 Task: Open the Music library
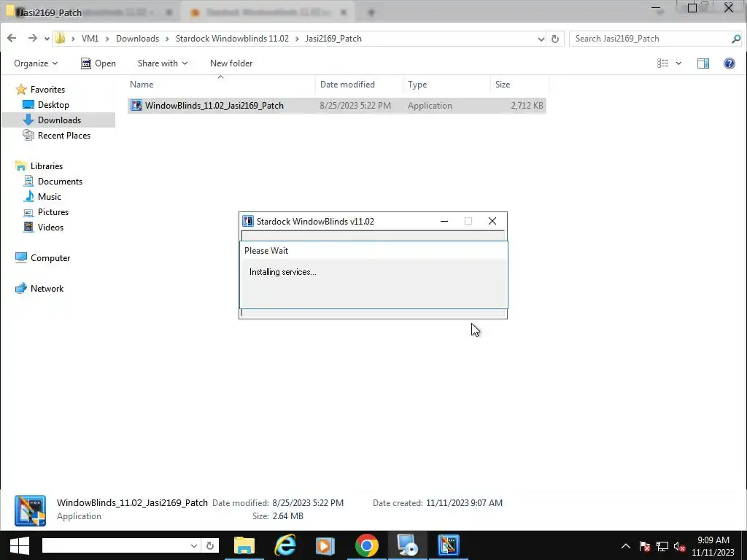point(42,196)
